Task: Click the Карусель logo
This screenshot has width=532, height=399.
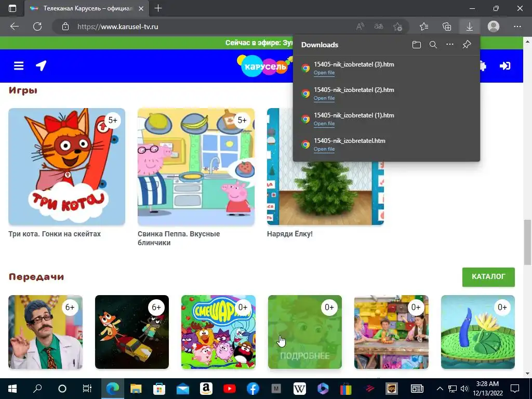Action: pos(264,66)
